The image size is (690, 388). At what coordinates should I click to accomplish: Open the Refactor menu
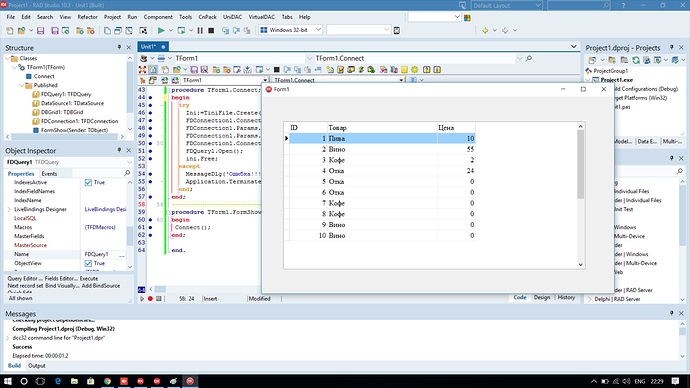[x=87, y=17]
